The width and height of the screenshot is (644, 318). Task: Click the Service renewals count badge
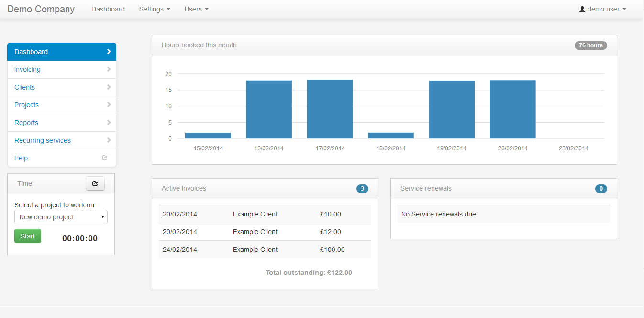(601, 189)
